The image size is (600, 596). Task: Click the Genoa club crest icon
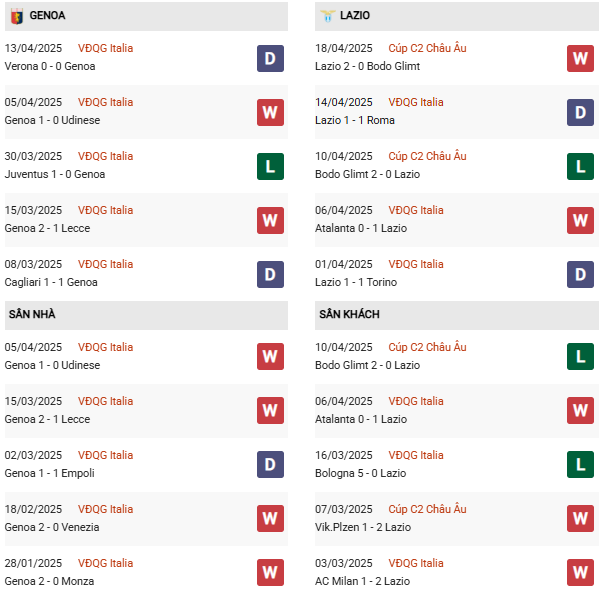[x=16, y=16]
